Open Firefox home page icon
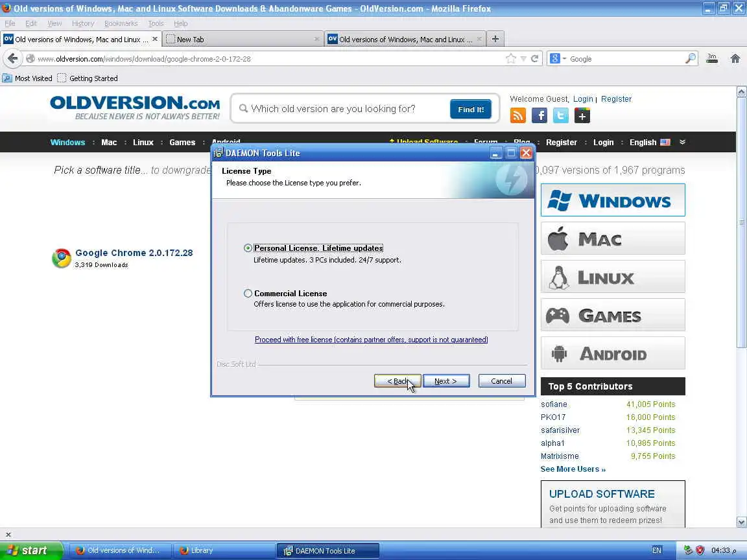 click(x=735, y=58)
